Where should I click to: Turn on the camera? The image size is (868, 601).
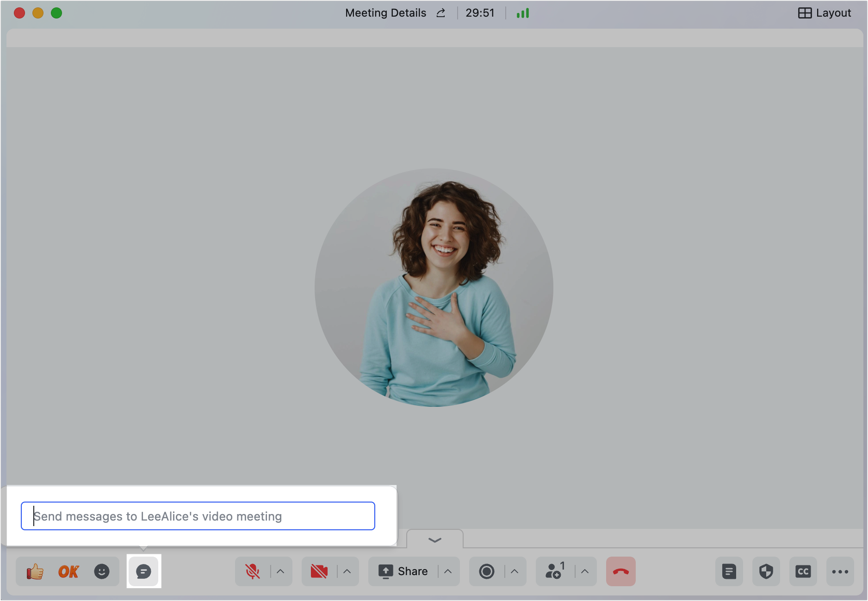(319, 571)
